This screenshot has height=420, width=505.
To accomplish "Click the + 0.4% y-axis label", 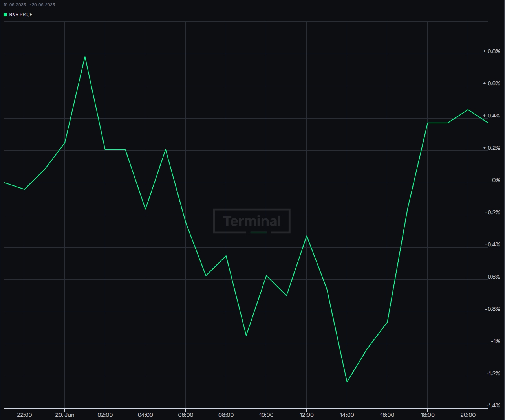I will coord(492,116).
